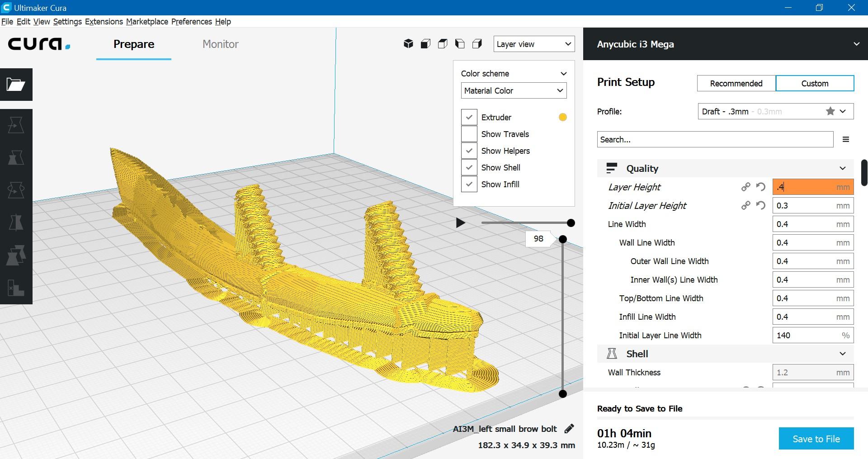The width and height of the screenshot is (868, 459).
Task: Switch Print Setup to Recommended mode
Action: pyautogui.click(x=736, y=83)
